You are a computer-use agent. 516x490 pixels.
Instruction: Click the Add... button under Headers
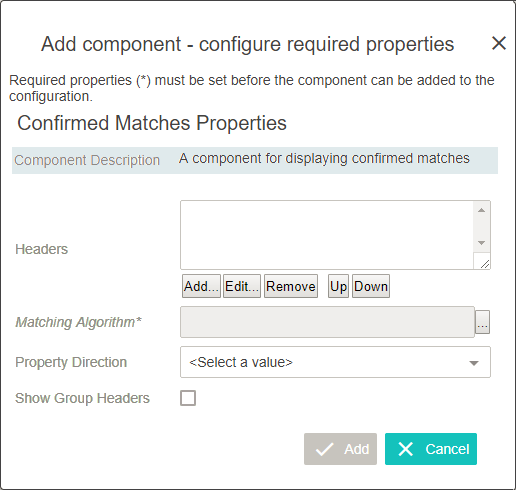point(201,286)
